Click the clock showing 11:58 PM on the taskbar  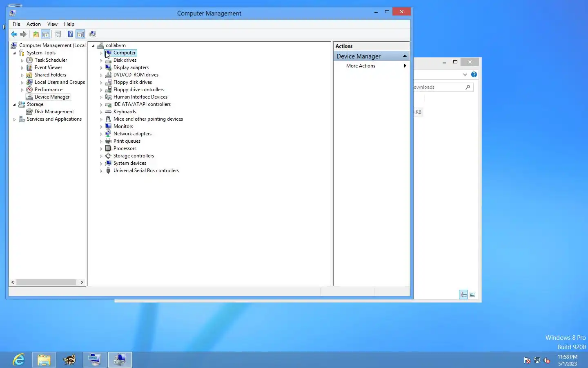(568, 357)
